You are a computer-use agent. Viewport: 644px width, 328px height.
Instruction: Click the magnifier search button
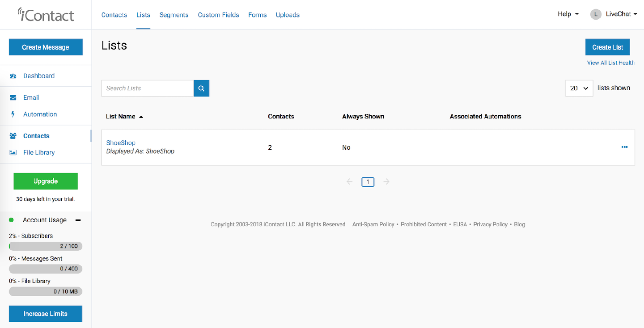click(201, 88)
